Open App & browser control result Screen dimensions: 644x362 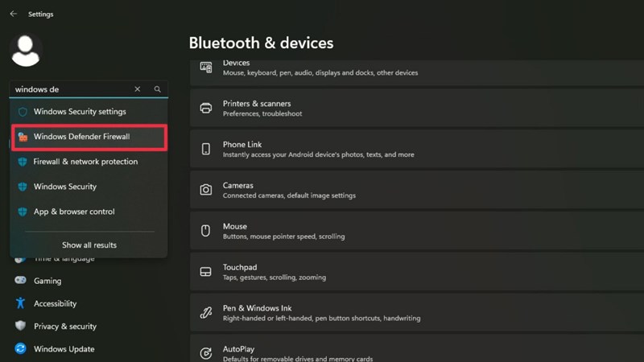pos(89,212)
